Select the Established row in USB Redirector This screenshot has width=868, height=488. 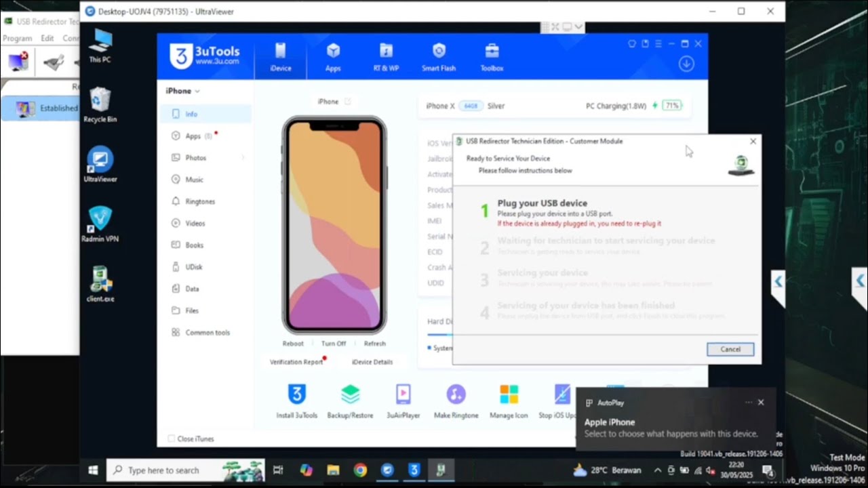point(41,108)
